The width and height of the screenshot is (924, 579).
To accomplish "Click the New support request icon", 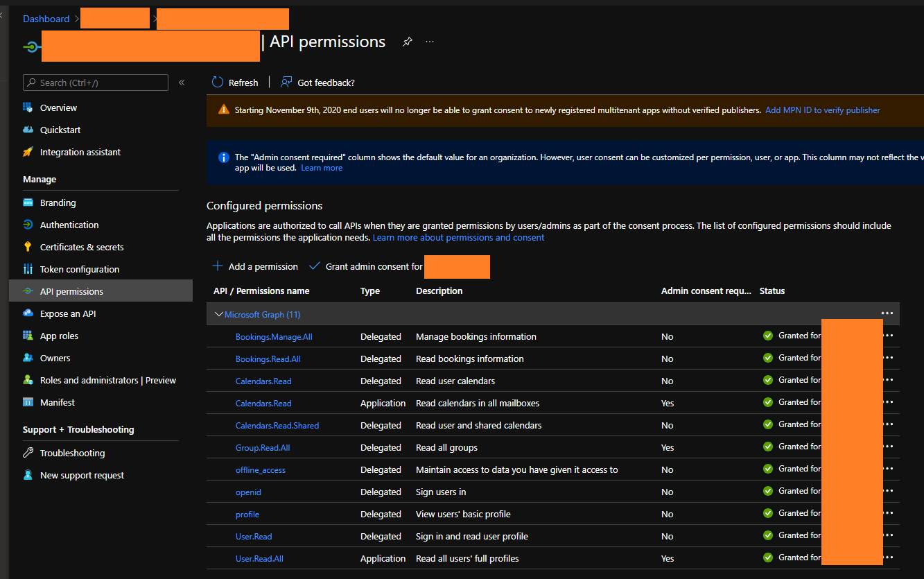I will (28, 475).
